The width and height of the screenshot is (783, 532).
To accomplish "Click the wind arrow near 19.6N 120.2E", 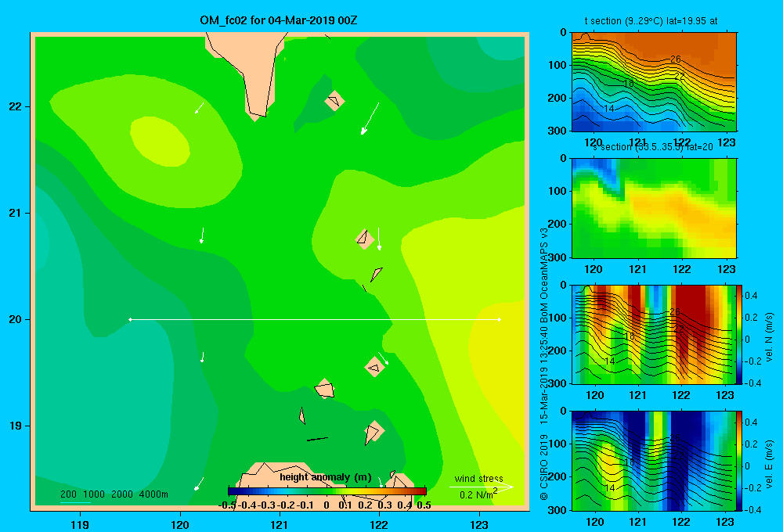I will [202, 357].
